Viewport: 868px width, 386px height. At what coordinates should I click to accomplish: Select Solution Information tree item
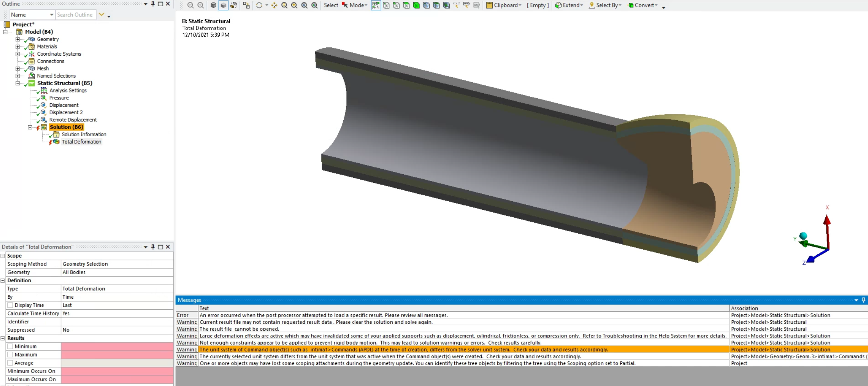84,134
